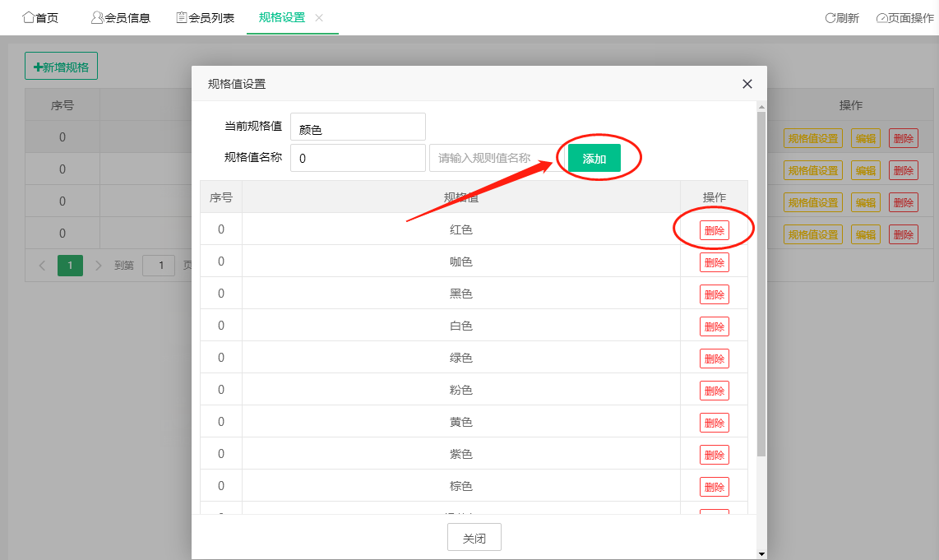Select page 1 in the pagination

tap(69, 265)
